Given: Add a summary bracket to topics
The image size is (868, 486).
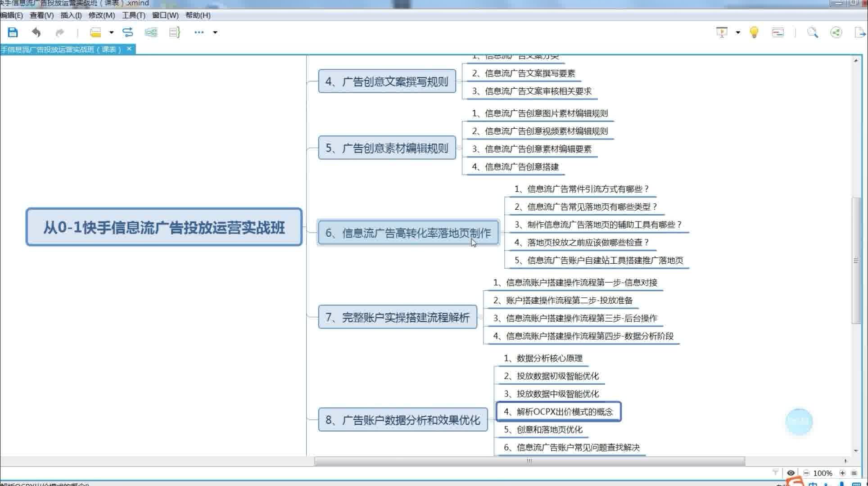Looking at the screenshot, I should tap(175, 32).
